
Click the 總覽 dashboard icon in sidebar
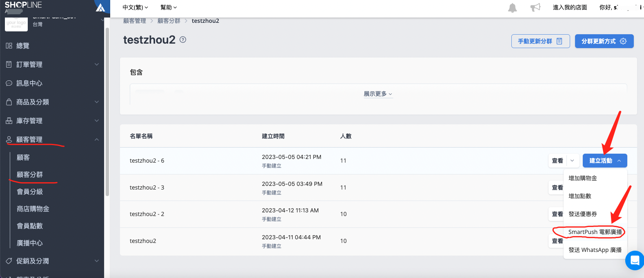[x=9, y=46]
